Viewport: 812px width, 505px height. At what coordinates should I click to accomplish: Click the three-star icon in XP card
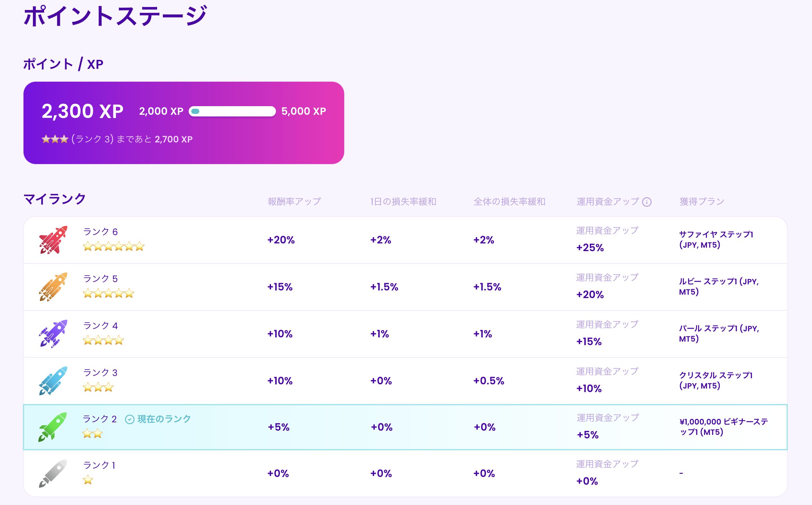pyautogui.click(x=55, y=139)
